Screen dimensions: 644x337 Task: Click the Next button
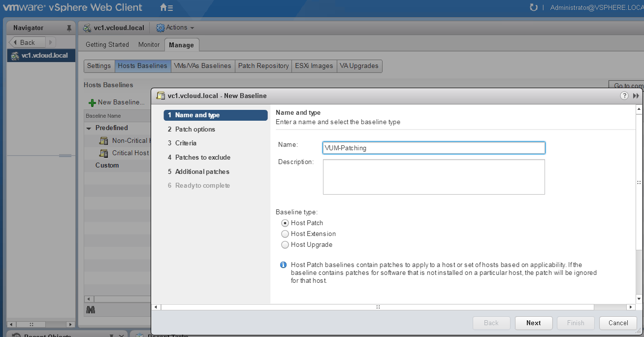click(533, 323)
